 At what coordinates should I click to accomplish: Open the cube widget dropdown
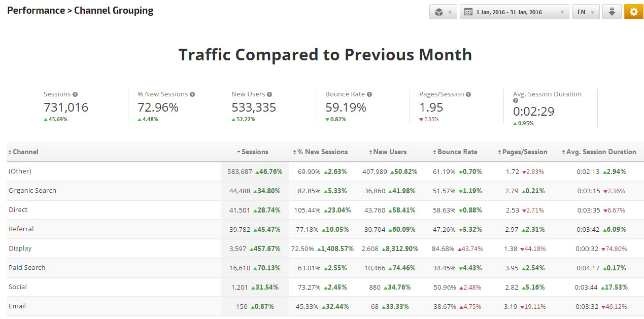443,12
